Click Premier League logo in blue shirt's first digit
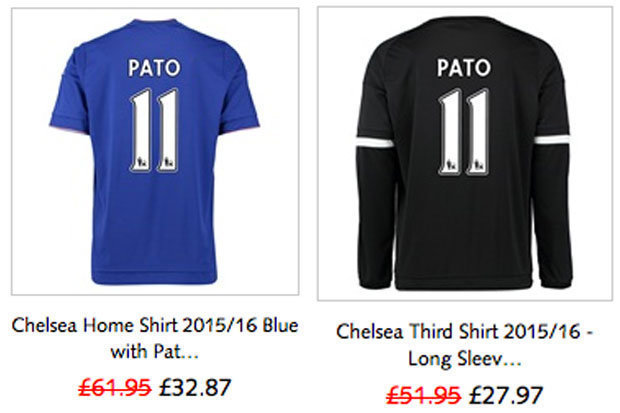Screen dimensions: 620x413 142,161
